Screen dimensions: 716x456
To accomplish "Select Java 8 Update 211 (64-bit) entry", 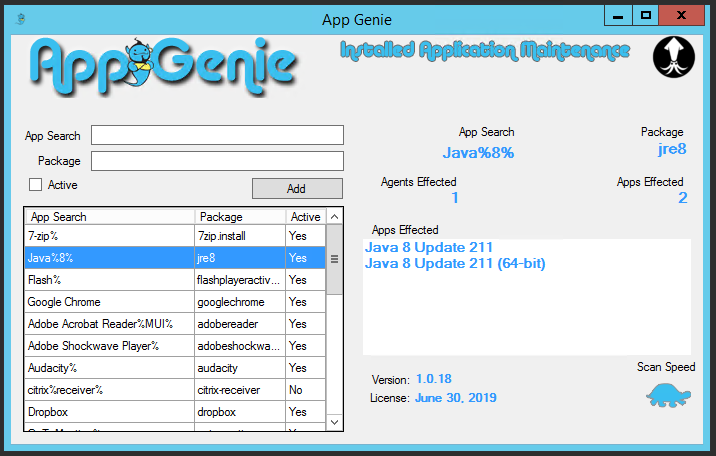I will [x=455, y=263].
